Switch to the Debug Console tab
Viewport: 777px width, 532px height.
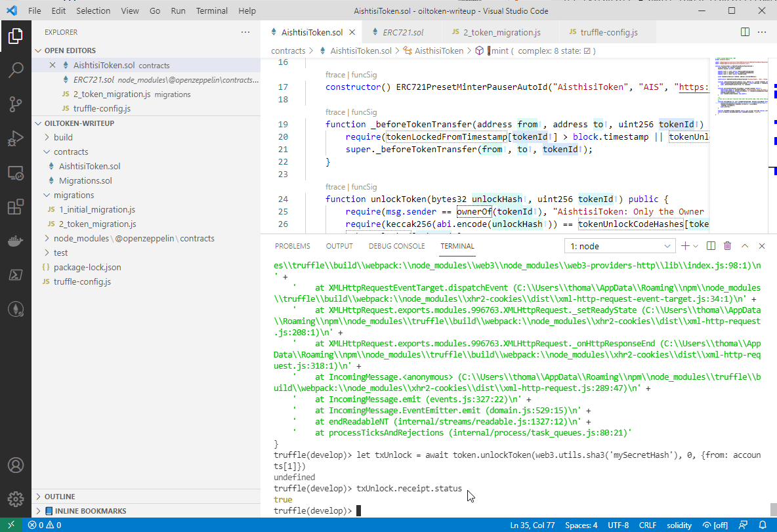(x=396, y=246)
